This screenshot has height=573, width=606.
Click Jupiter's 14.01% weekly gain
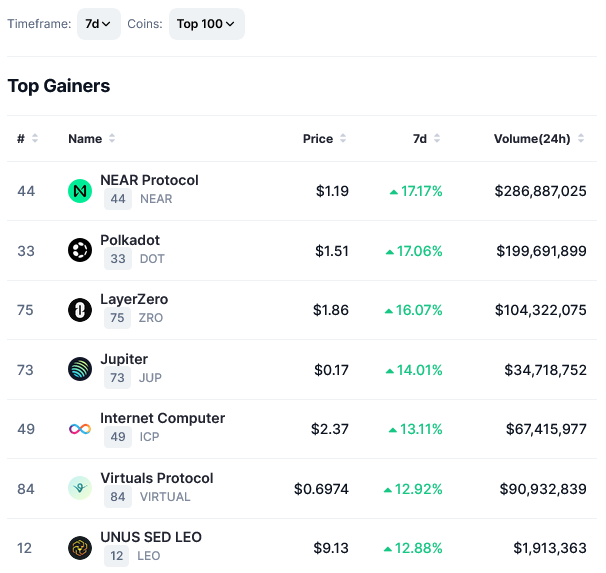pyautogui.click(x=413, y=370)
